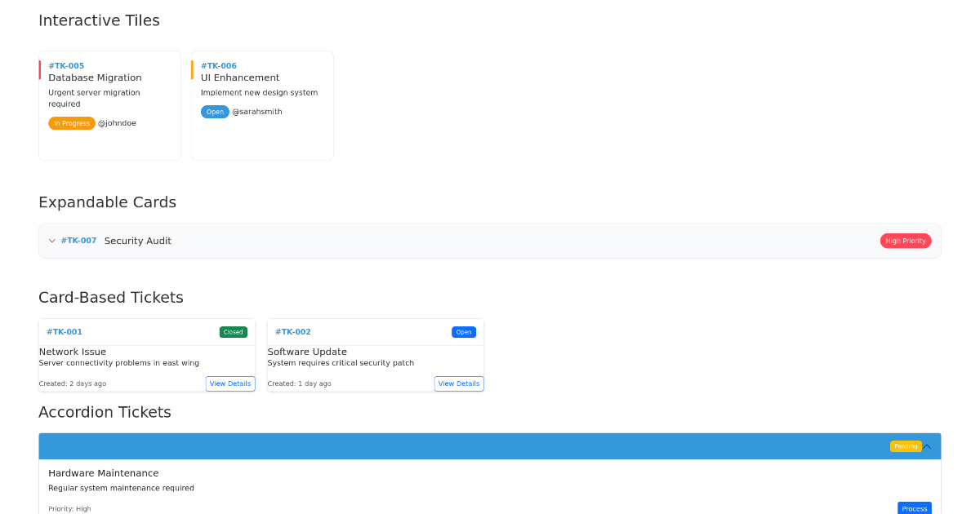Open the #TK-002 ticket link
Image resolution: width=980 pixels, height=514 pixels.
[x=292, y=331]
